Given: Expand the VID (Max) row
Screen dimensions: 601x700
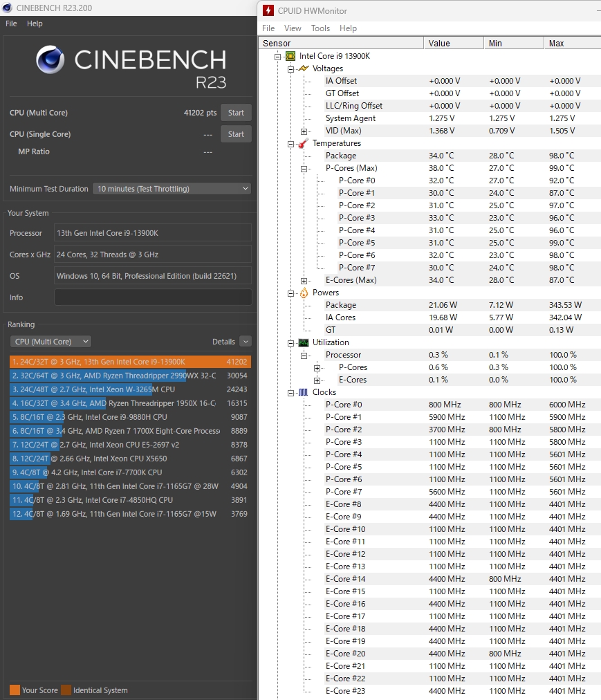Looking at the screenshot, I should 304,131.
